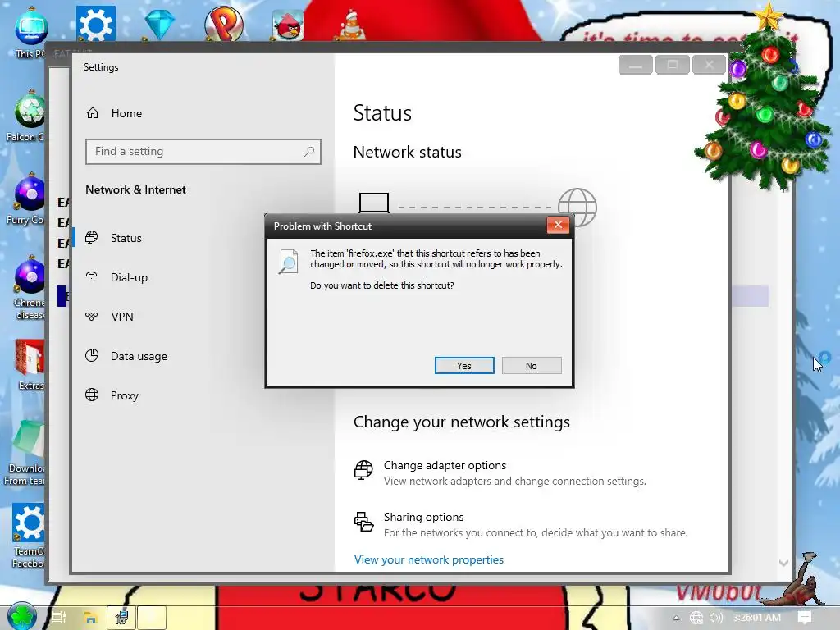Click the Task View taskbar icon
Image resolution: width=840 pixels, height=630 pixels.
tap(59, 617)
